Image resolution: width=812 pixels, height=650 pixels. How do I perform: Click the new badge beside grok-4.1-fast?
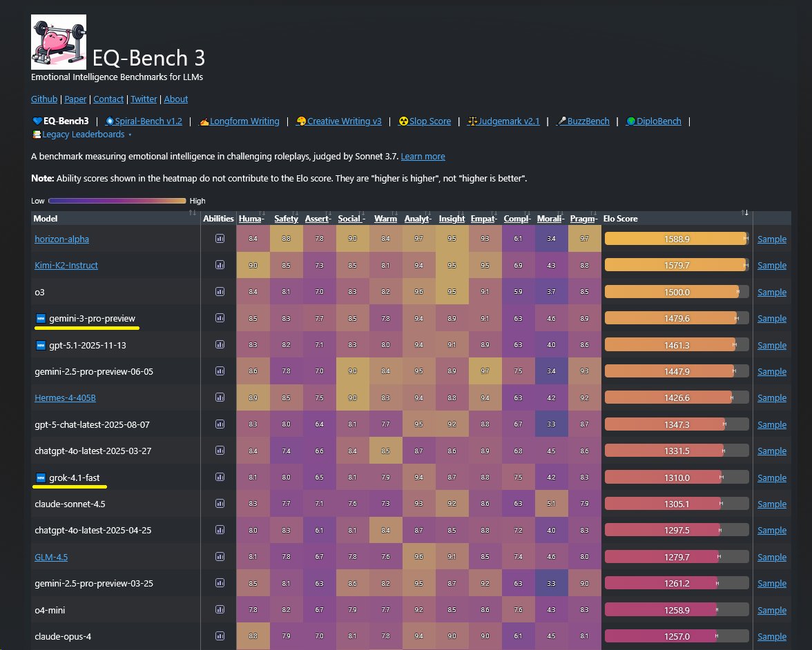tap(41, 477)
